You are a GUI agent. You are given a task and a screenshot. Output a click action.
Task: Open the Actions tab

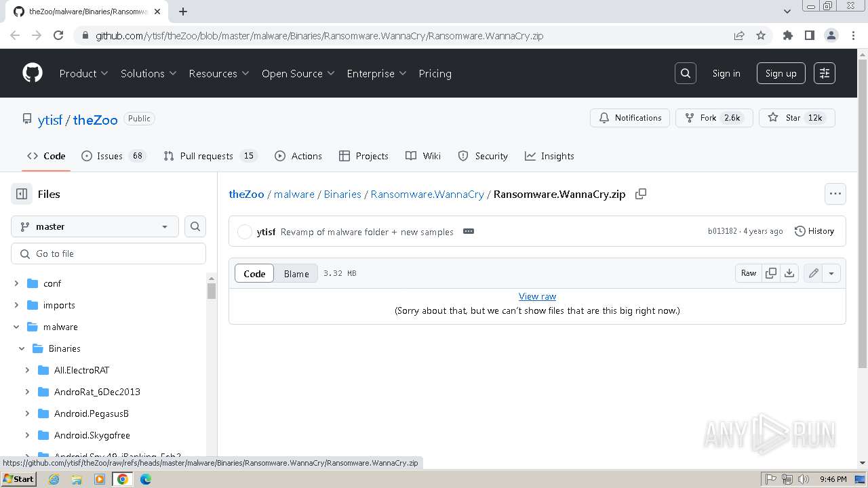click(298, 156)
